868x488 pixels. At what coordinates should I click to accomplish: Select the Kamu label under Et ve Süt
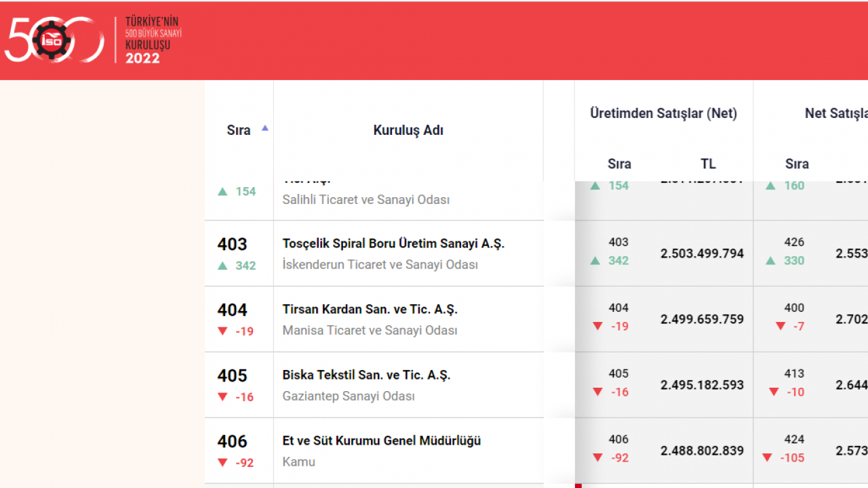pyautogui.click(x=298, y=462)
